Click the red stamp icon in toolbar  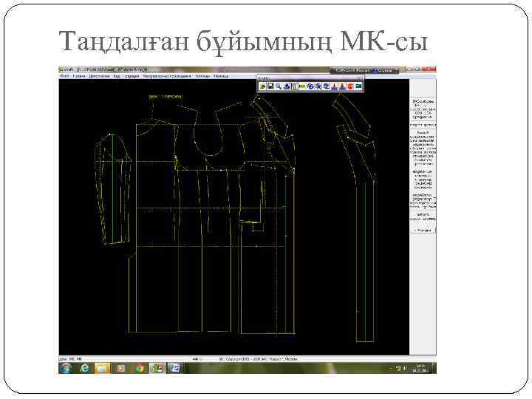[x=342, y=86]
